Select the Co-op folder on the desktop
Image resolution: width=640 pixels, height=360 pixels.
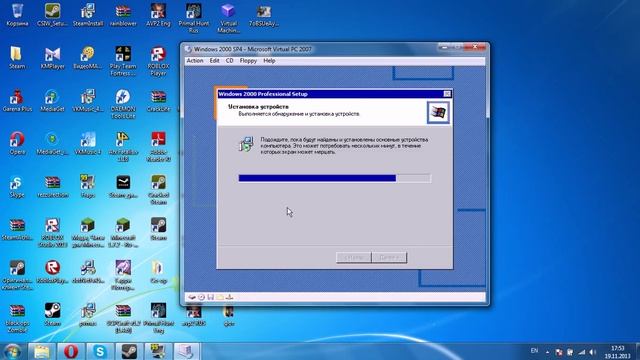click(158, 272)
